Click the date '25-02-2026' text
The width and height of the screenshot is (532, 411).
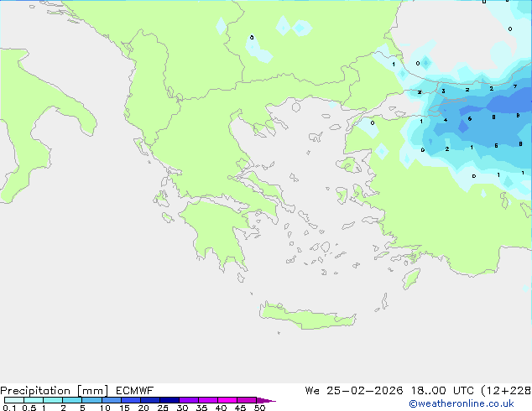(x=365, y=391)
